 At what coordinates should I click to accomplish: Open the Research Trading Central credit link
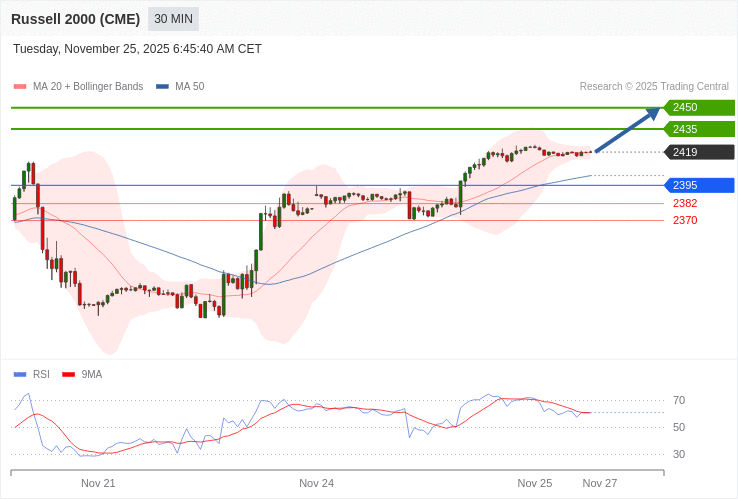point(654,87)
